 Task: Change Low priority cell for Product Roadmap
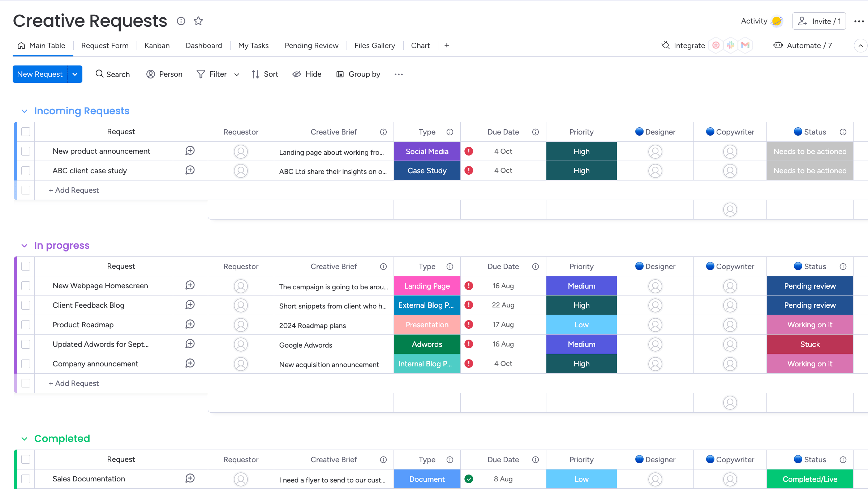tap(581, 325)
